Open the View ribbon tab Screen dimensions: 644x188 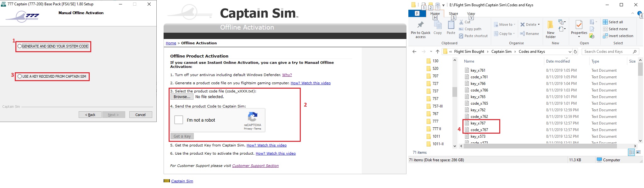(x=471, y=14)
